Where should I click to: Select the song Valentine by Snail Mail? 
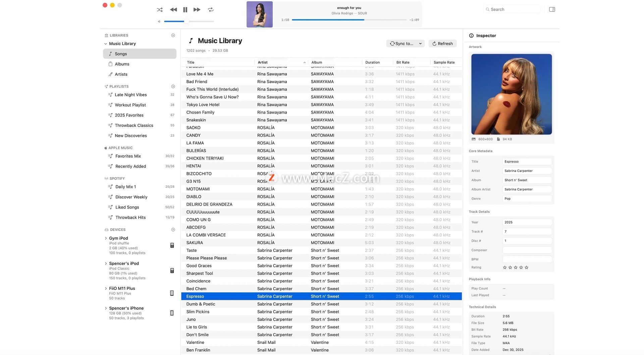321,343
